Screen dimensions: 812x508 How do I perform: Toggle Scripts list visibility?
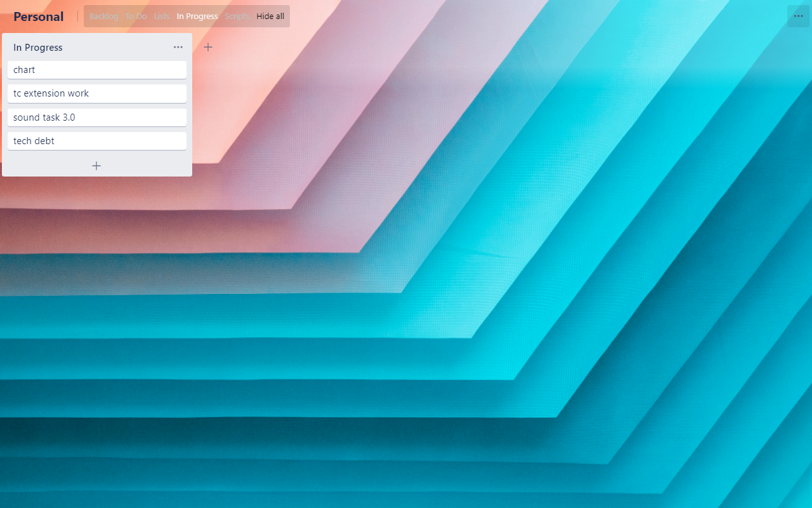237,17
